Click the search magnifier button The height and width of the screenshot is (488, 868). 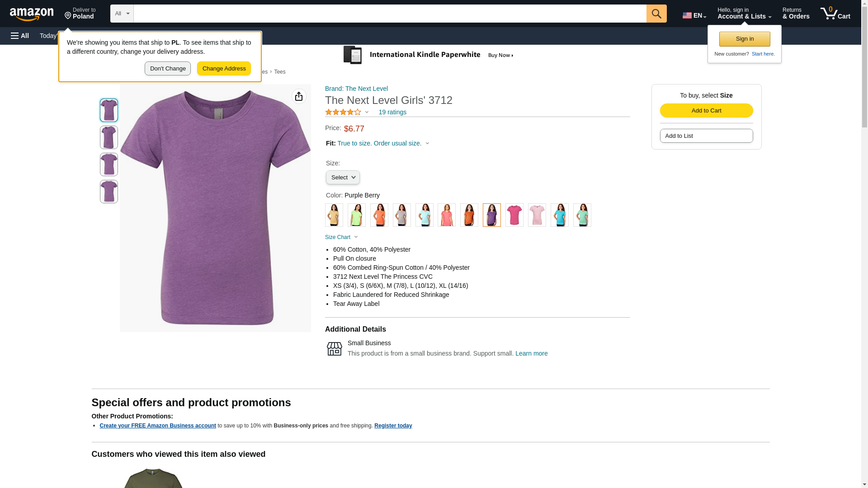(x=656, y=14)
